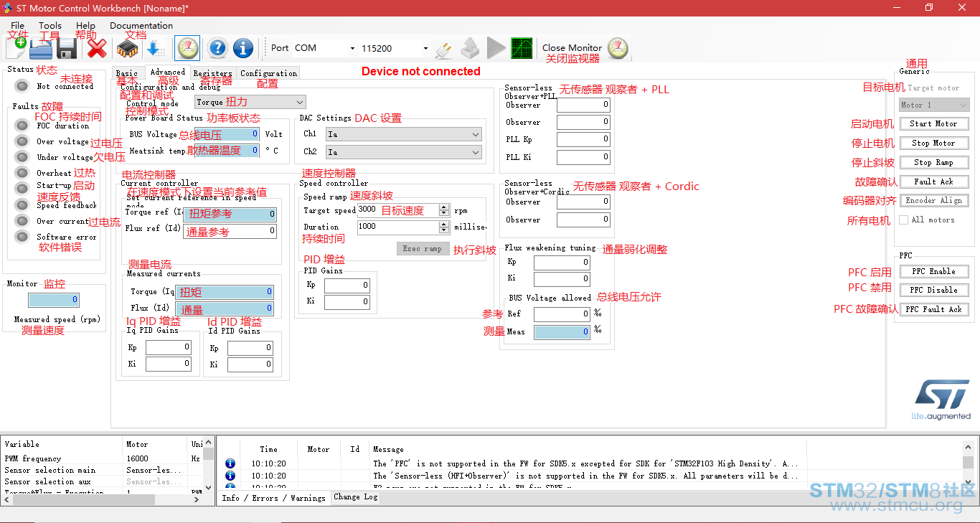The image size is (980, 523).
Task: Click the message log vertical scrollbar
Action: tap(969, 464)
